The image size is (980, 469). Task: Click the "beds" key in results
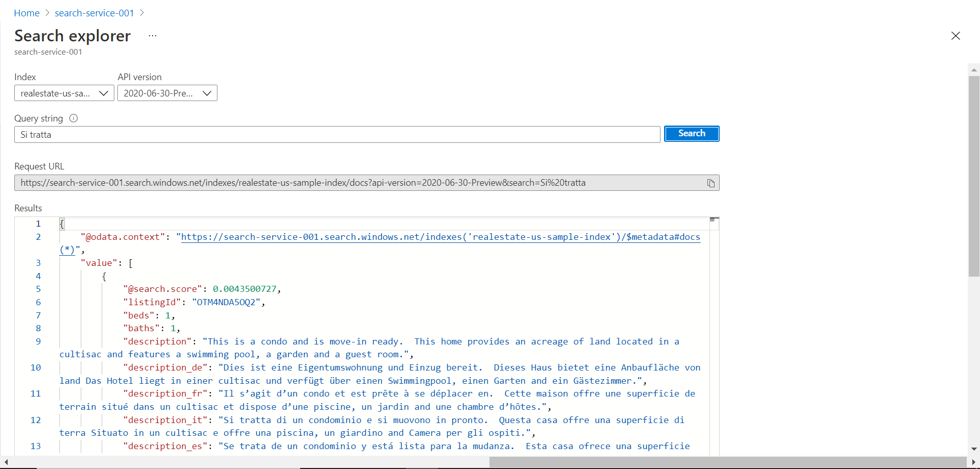coord(139,315)
